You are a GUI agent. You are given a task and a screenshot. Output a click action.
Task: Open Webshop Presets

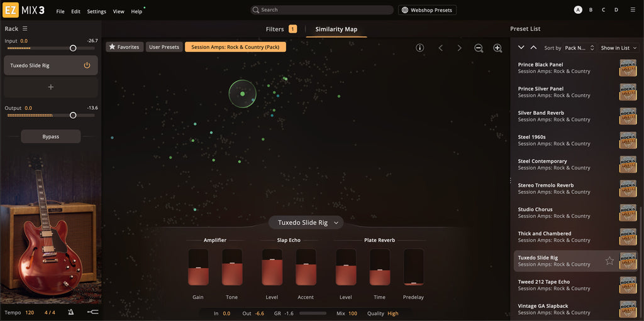[x=427, y=10]
